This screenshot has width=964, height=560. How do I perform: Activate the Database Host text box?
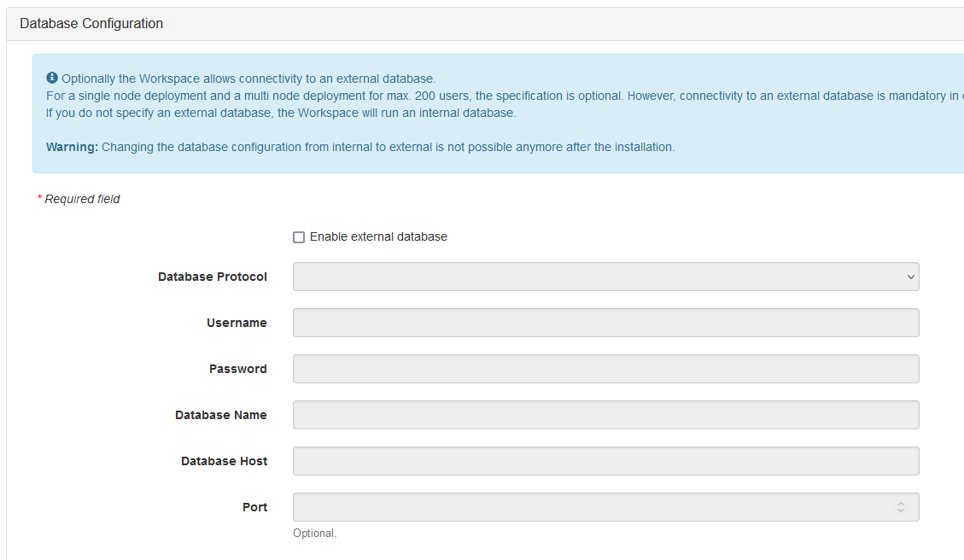point(605,461)
